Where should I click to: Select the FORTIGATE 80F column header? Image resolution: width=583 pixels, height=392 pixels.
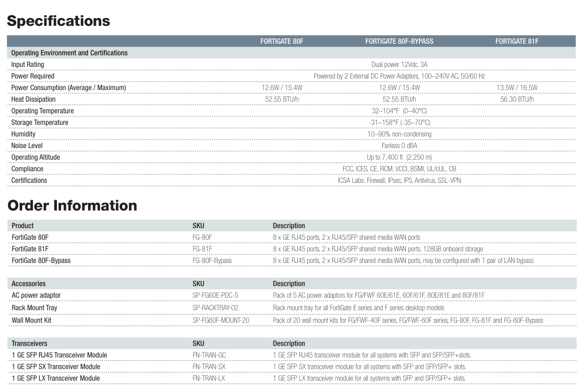(x=281, y=41)
